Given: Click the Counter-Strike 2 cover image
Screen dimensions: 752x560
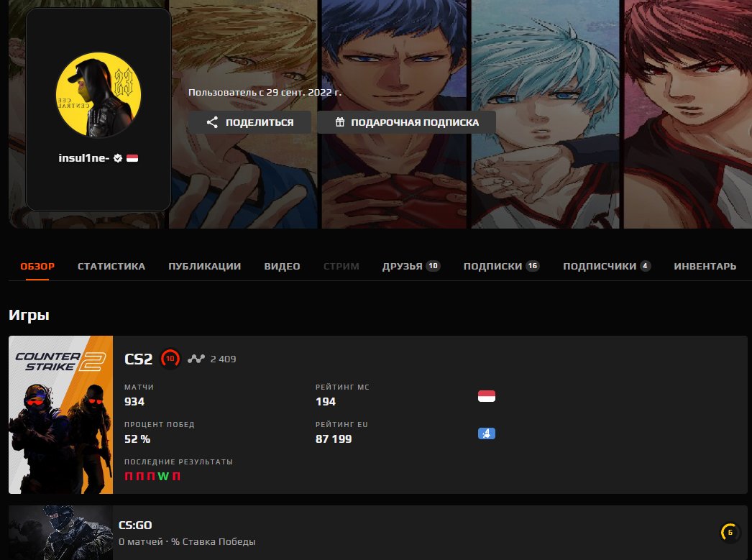Looking at the screenshot, I should 61,415.
